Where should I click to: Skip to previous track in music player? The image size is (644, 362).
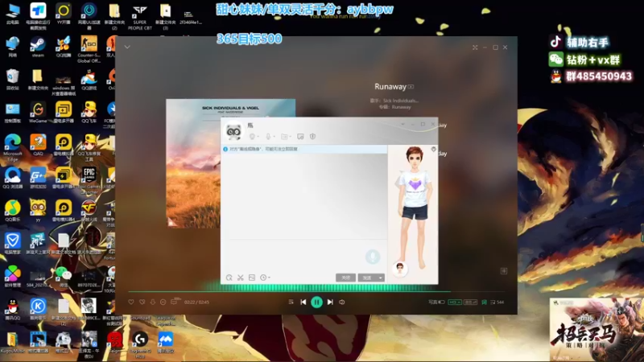[303, 302]
